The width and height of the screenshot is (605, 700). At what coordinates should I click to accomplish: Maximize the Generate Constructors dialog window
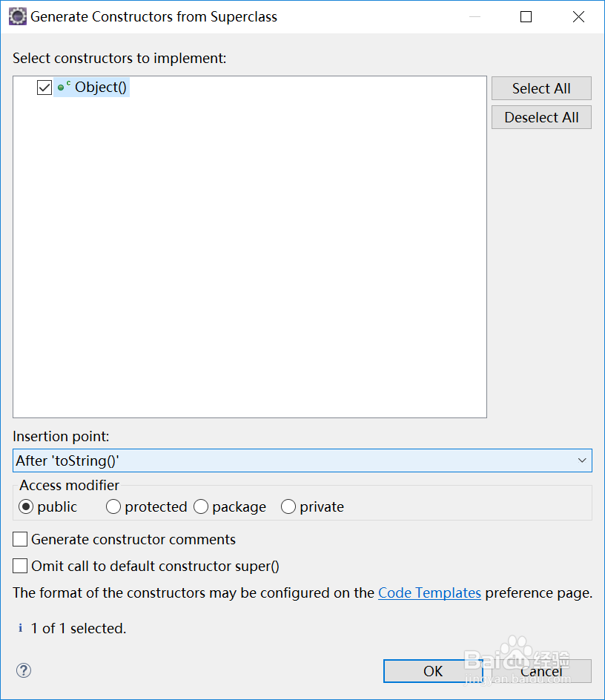click(x=526, y=16)
